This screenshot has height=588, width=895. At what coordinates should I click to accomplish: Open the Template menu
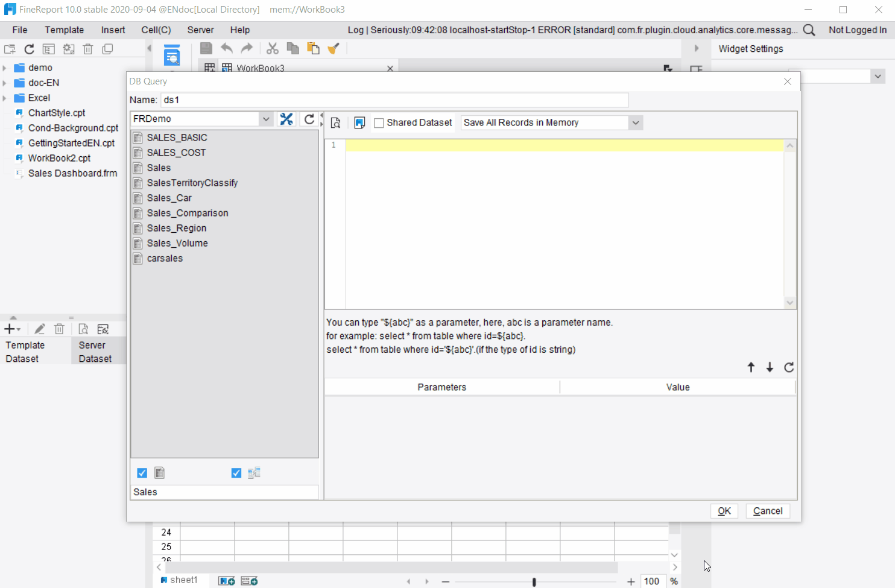coord(65,30)
